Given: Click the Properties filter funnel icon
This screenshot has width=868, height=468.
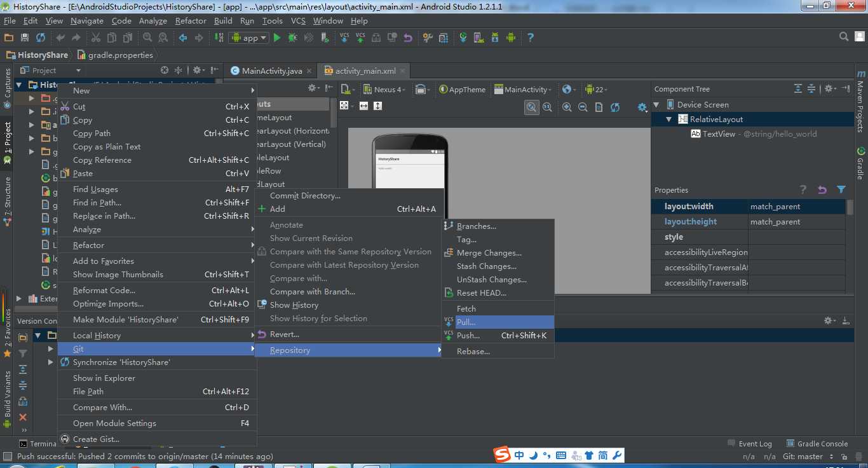Looking at the screenshot, I should click(x=841, y=189).
